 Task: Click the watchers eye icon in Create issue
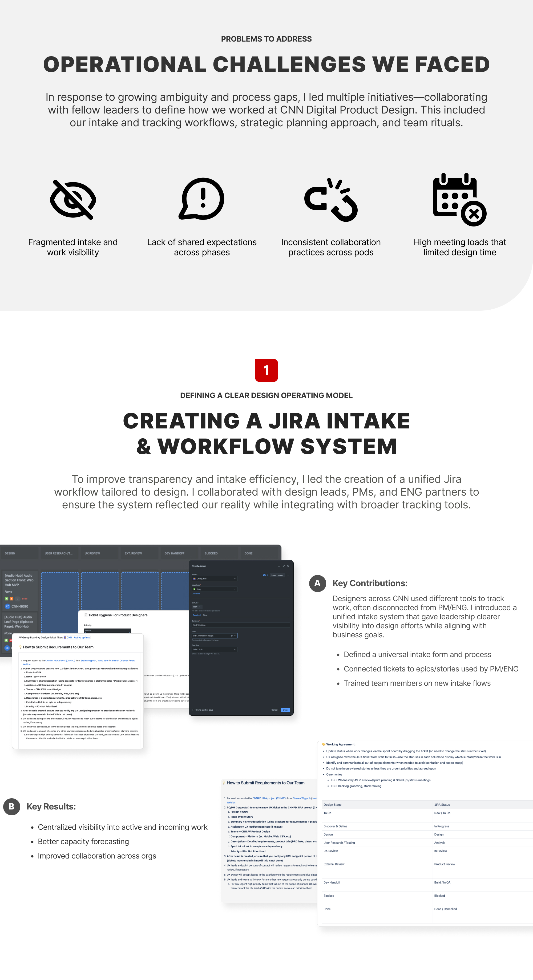[264, 575]
